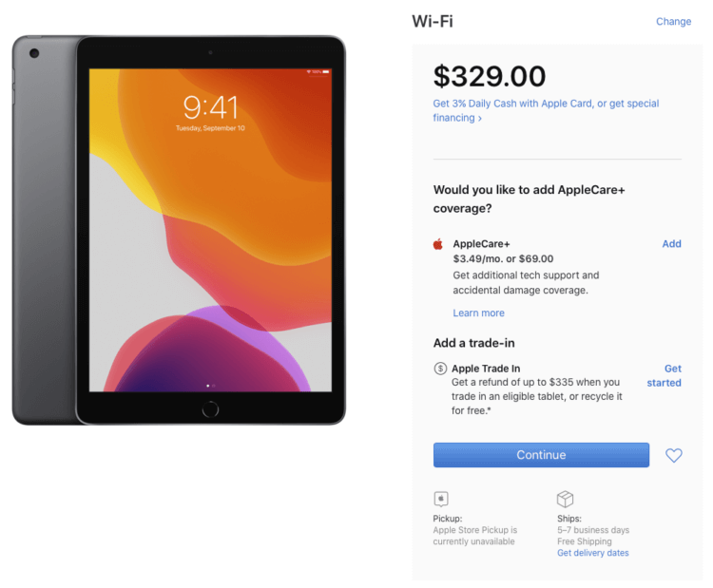Click the blue Continue button
The width and height of the screenshot is (713, 588).
point(541,455)
